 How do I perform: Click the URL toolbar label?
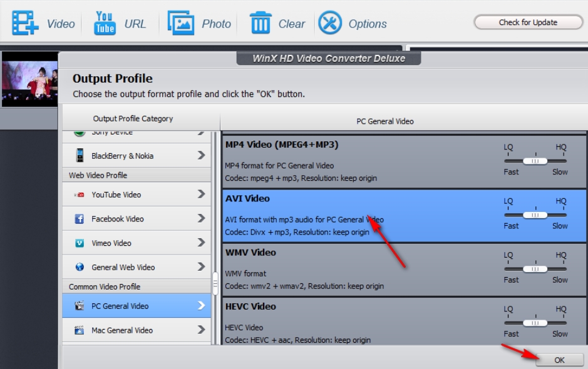[135, 24]
